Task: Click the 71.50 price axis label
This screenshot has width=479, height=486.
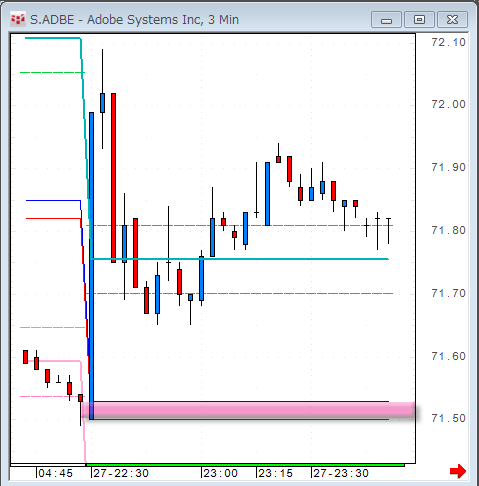Action: click(448, 418)
